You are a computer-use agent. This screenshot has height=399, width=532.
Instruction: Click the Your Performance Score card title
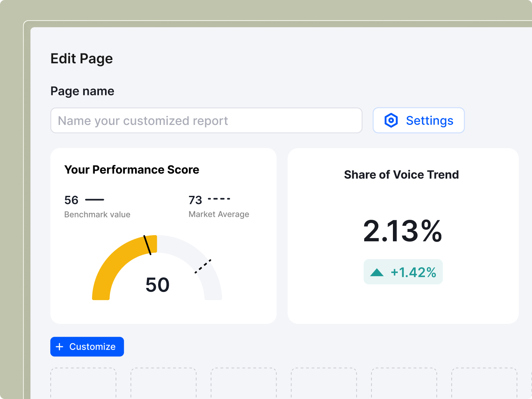point(132,169)
